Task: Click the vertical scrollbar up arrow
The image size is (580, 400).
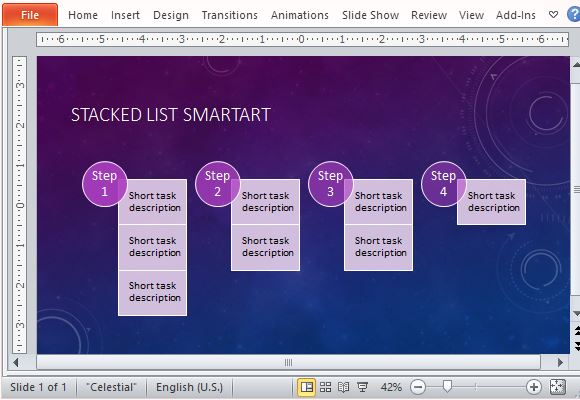Action: pos(576,65)
